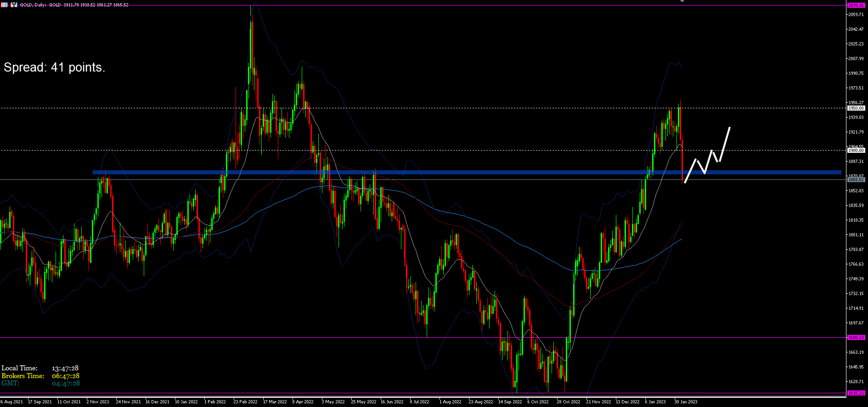Click 1714.91 on the price scale
868x407 pixels.
tap(856, 308)
